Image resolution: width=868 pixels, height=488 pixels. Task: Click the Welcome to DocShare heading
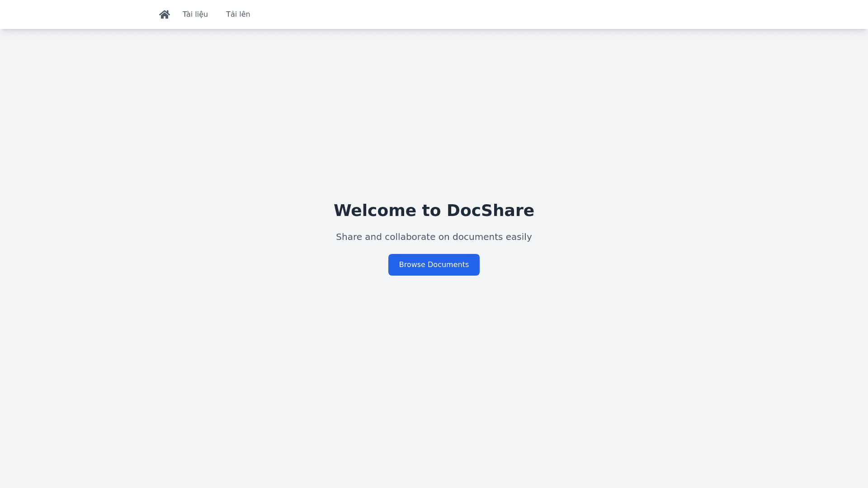pyautogui.click(x=434, y=211)
